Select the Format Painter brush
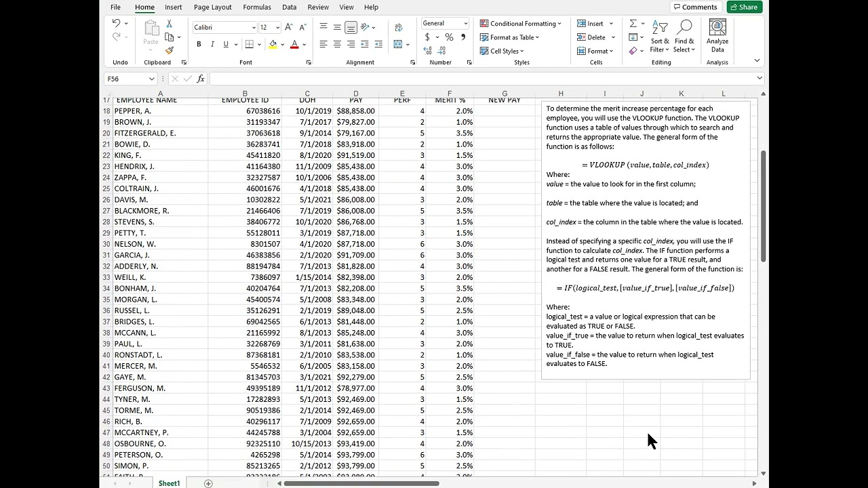Screen dimensions: 868x488 point(170,50)
